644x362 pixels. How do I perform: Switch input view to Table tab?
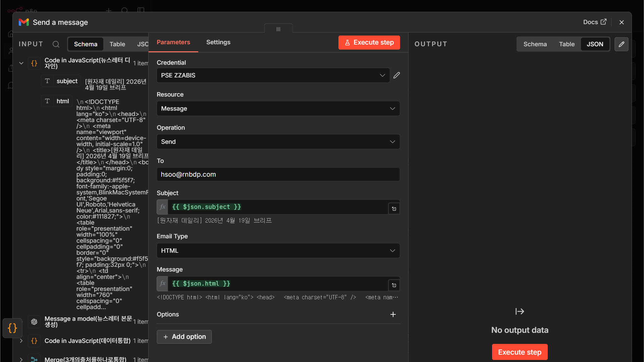117,44
